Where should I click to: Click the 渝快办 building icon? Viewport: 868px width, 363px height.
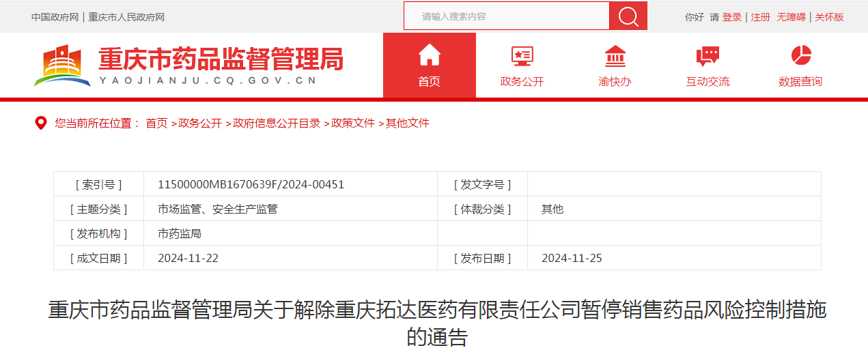(615, 55)
